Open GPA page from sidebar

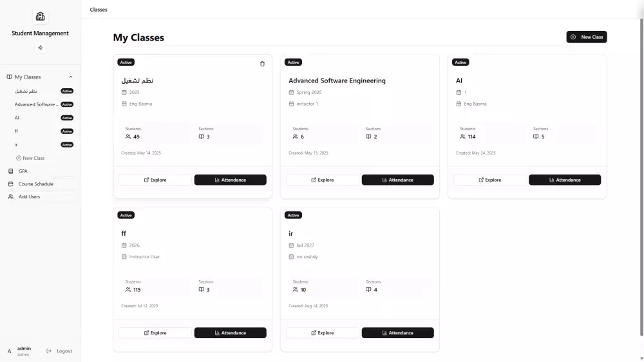point(23,171)
